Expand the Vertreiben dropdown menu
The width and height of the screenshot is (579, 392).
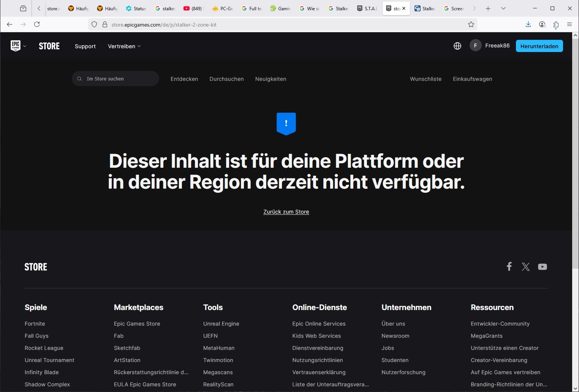click(124, 46)
